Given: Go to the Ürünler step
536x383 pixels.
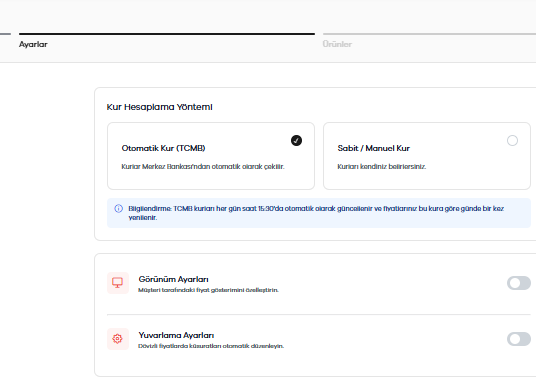Looking at the screenshot, I should tap(337, 44).
